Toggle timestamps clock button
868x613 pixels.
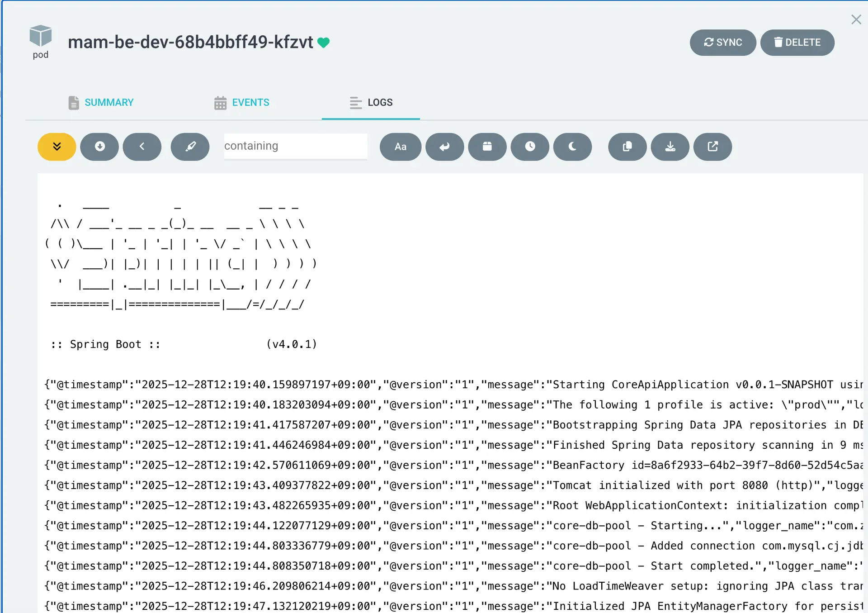pos(530,147)
